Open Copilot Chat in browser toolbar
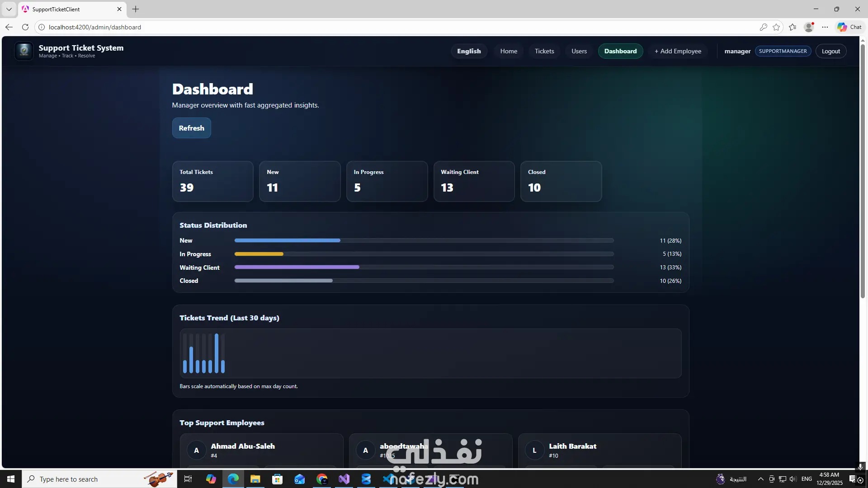Screen dimensions: 868x488 click(849, 27)
